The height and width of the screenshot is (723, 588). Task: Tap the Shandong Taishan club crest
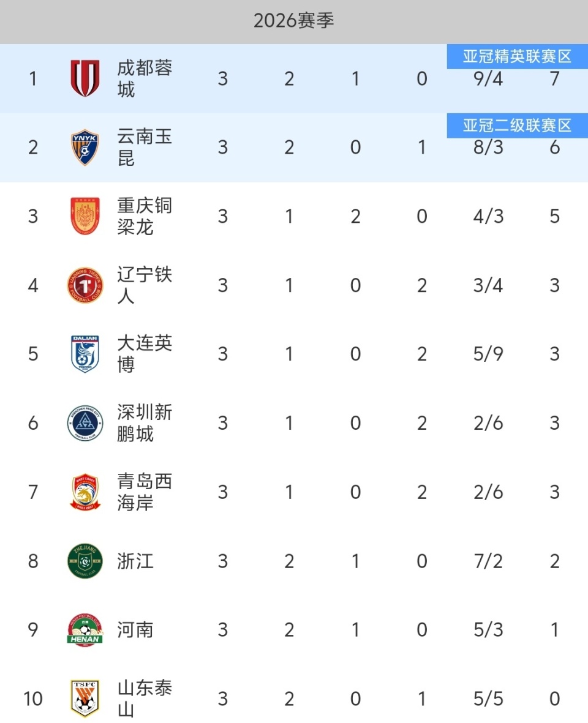click(x=85, y=699)
